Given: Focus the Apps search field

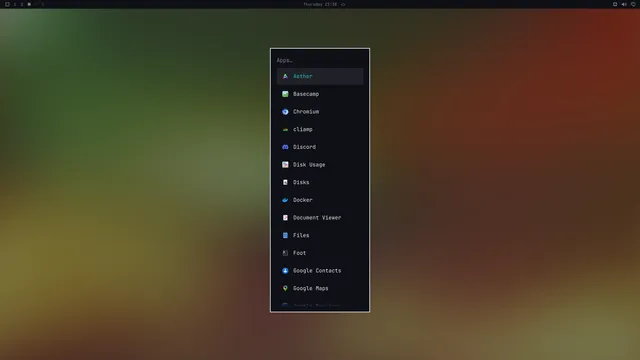Looking at the screenshot, I should coord(320,60).
